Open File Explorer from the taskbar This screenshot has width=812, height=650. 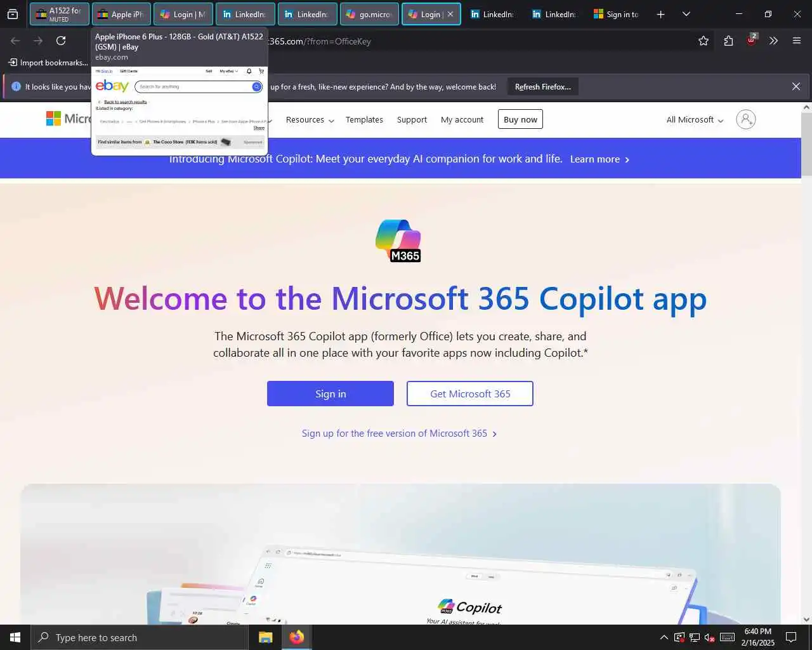[266, 637]
